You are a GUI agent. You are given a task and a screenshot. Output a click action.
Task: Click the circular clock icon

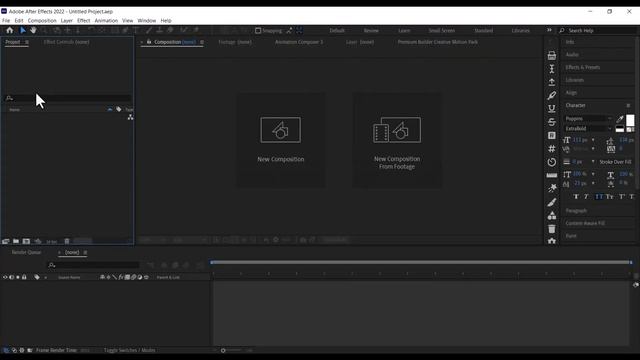pos(552,162)
